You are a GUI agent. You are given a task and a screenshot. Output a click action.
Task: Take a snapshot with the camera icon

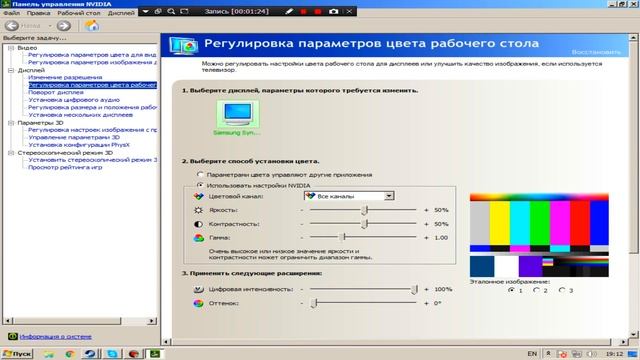333,11
